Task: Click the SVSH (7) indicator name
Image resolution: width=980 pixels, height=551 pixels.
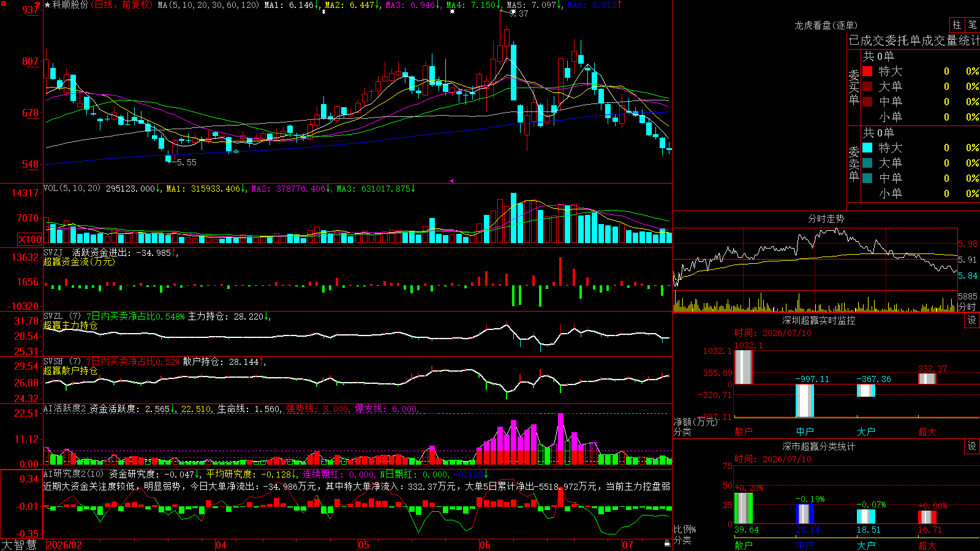Action: (x=62, y=362)
